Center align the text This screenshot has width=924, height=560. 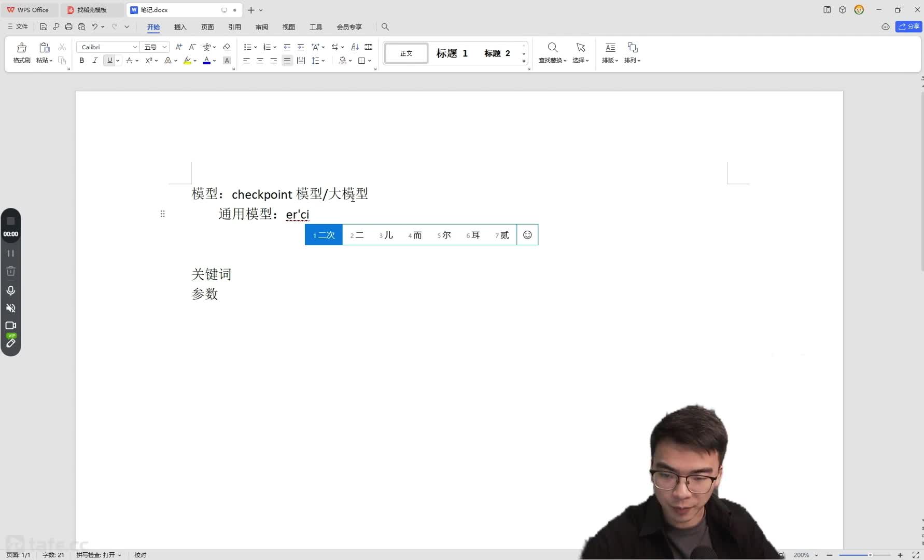click(x=260, y=61)
